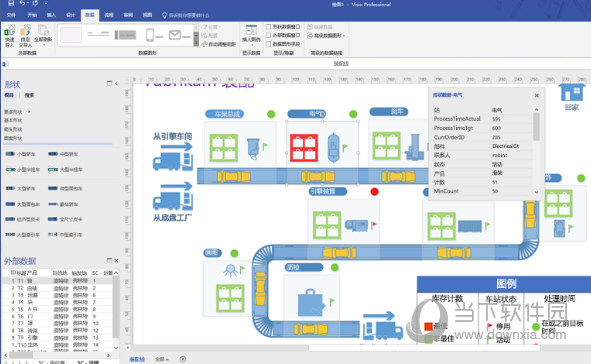Viewport: 591px width, 364px height.
Task: Click the Undo arrow icon
Action: pos(22,3)
